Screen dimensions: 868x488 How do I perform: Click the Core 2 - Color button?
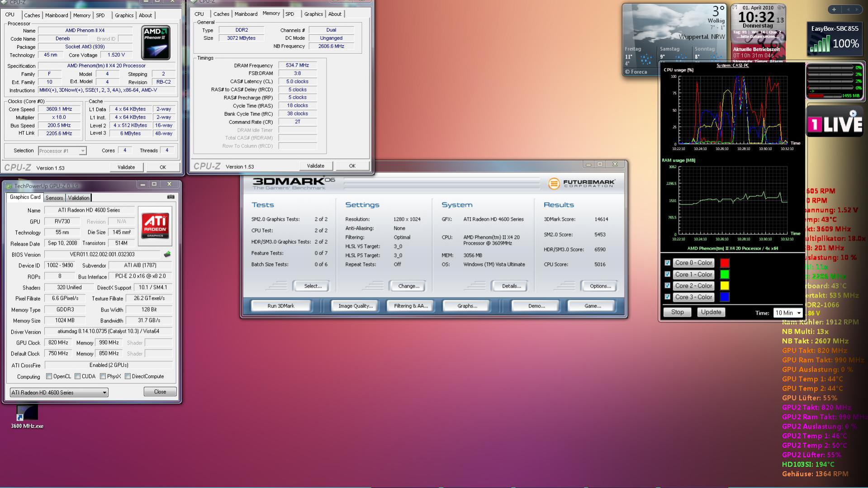[x=693, y=286]
